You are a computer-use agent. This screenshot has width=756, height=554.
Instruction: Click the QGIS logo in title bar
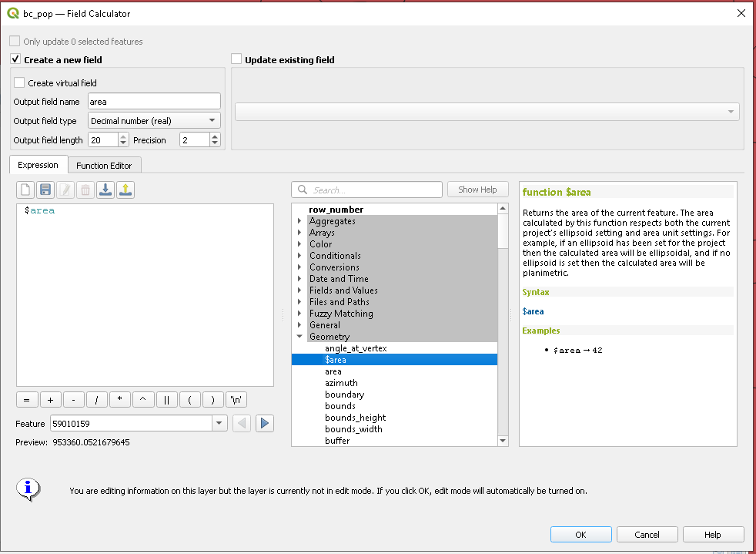(x=13, y=14)
